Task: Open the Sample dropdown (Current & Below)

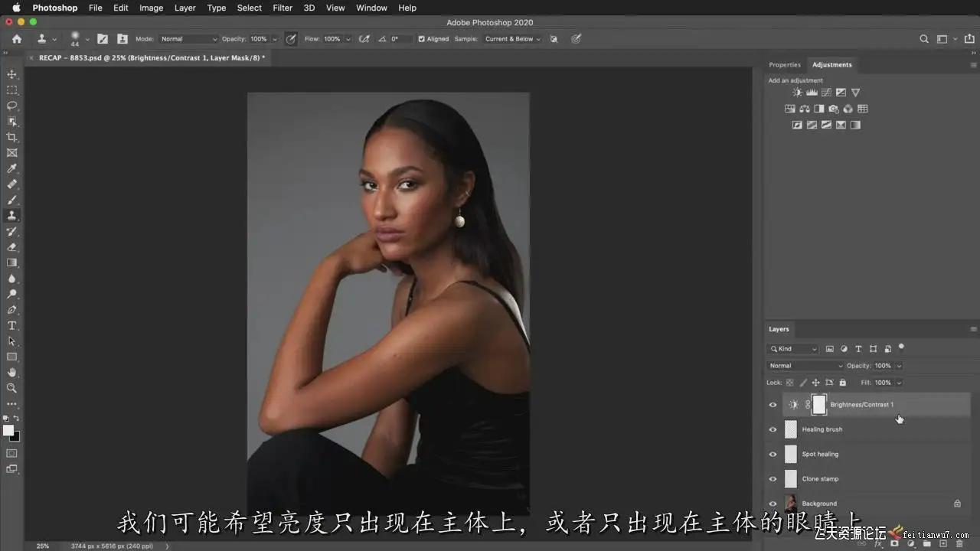Action: click(512, 39)
